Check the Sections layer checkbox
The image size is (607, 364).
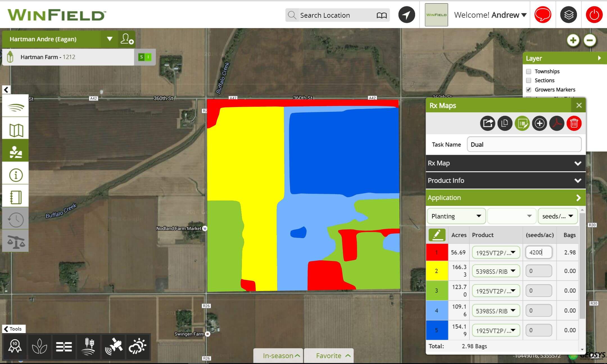pos(529,81)
